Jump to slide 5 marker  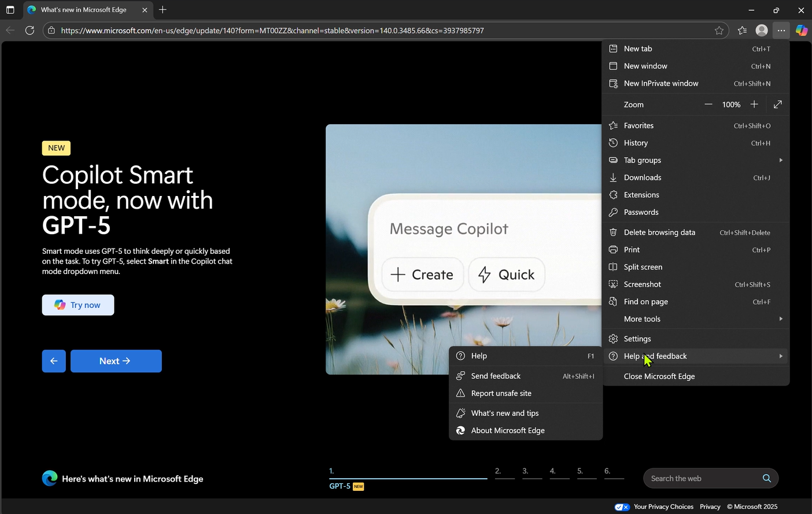coord(586,472)
